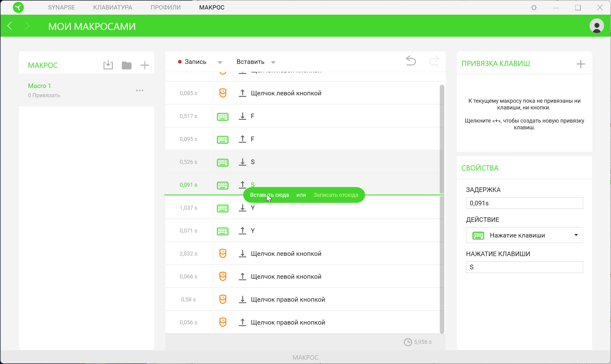The image size is (611, 364).
Task: Open the user profile avatar
Action: coord(596,26)
